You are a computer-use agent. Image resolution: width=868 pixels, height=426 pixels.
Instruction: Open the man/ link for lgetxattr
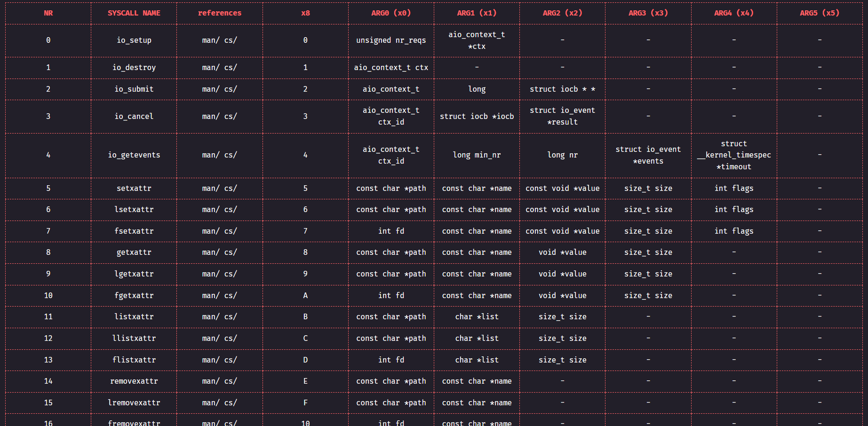211,274
